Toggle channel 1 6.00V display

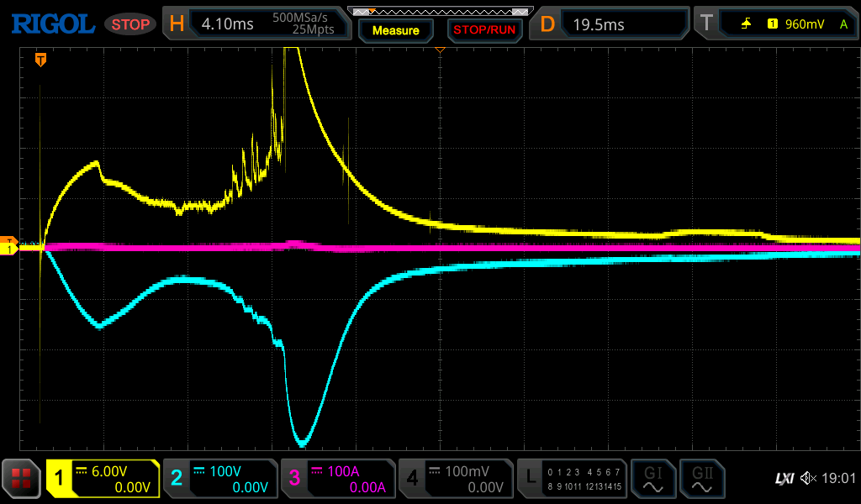[103, 479]
